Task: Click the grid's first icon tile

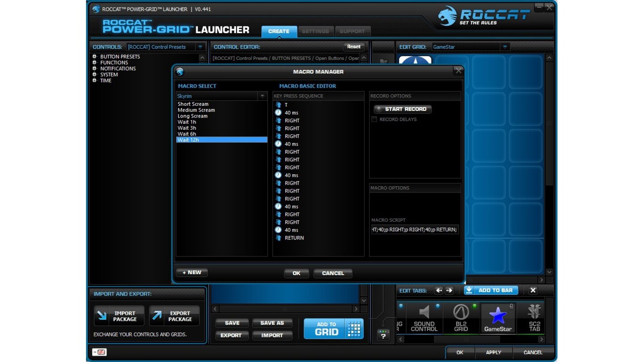Action: (x=415, y=60)
